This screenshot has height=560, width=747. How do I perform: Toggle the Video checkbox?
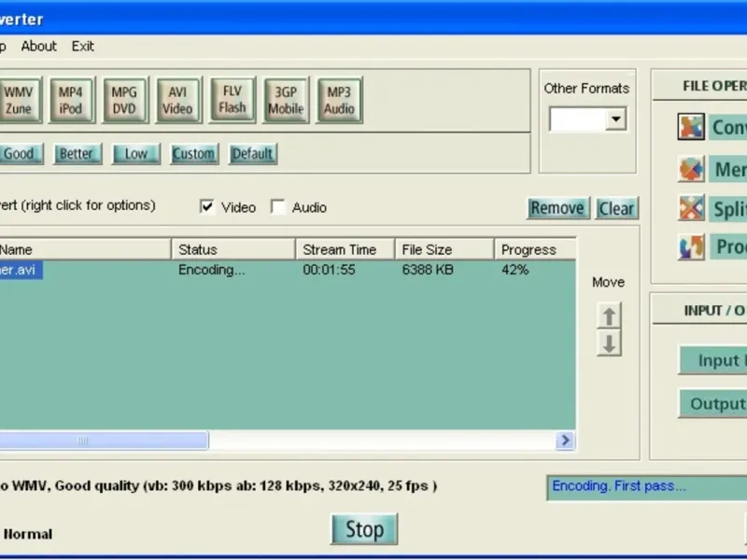(x=206, y=206)
